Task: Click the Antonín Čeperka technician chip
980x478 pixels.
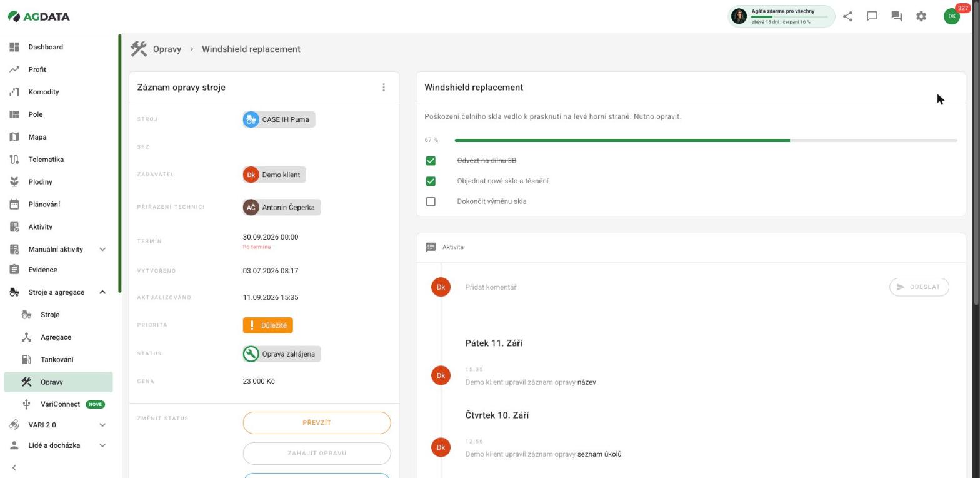Action: pos(281,207)
